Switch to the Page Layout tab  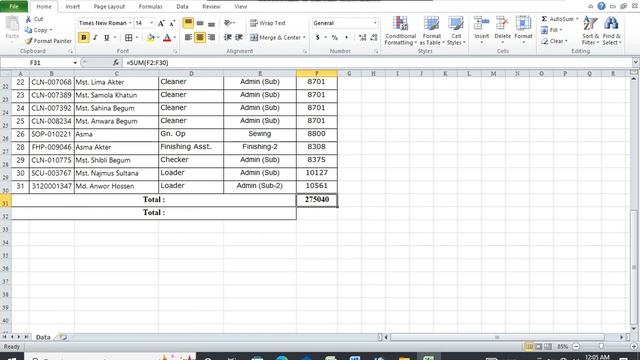pos(109,7)
